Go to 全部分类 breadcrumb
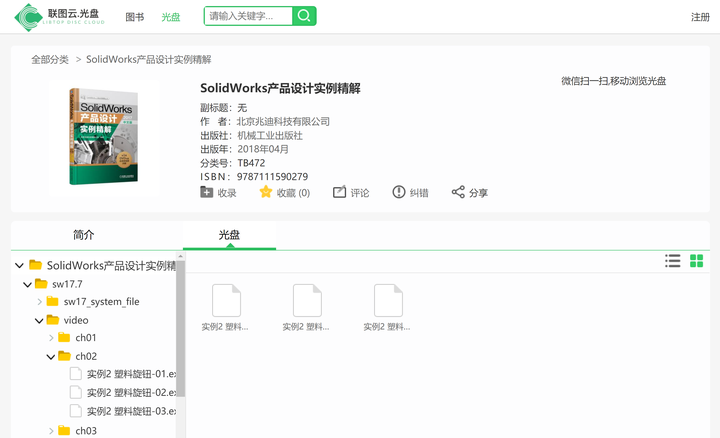The width and height of the screenshot is (720, 438). click(x=50, y=59)
